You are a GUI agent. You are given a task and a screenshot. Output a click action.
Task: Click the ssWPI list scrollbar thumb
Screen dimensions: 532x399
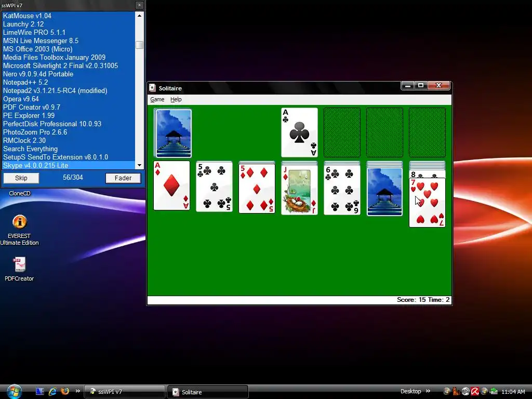tap(139, 45)
